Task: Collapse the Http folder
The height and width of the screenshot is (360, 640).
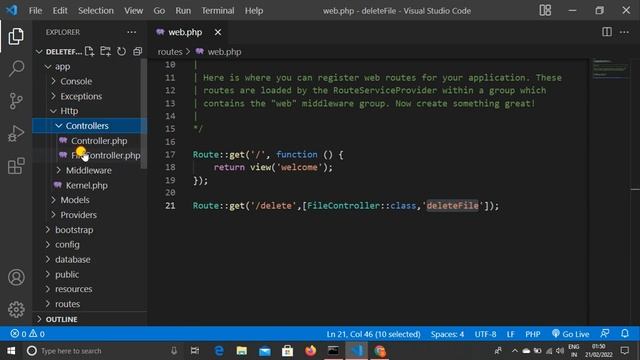Action: pyautogui.click(x=69, y=111)
